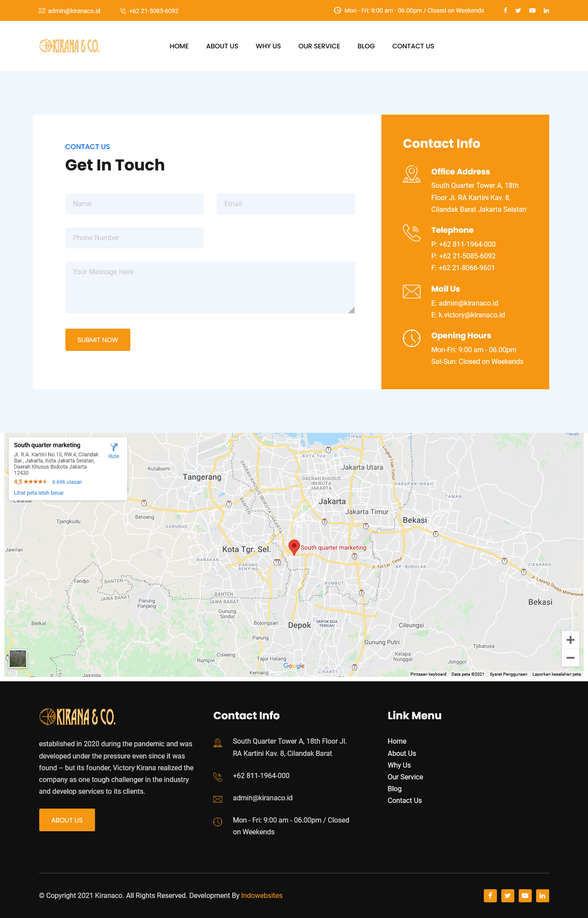Go to HOME in the navigation menu
Viewport: 588px width, 918px height.
click(179, 46)
